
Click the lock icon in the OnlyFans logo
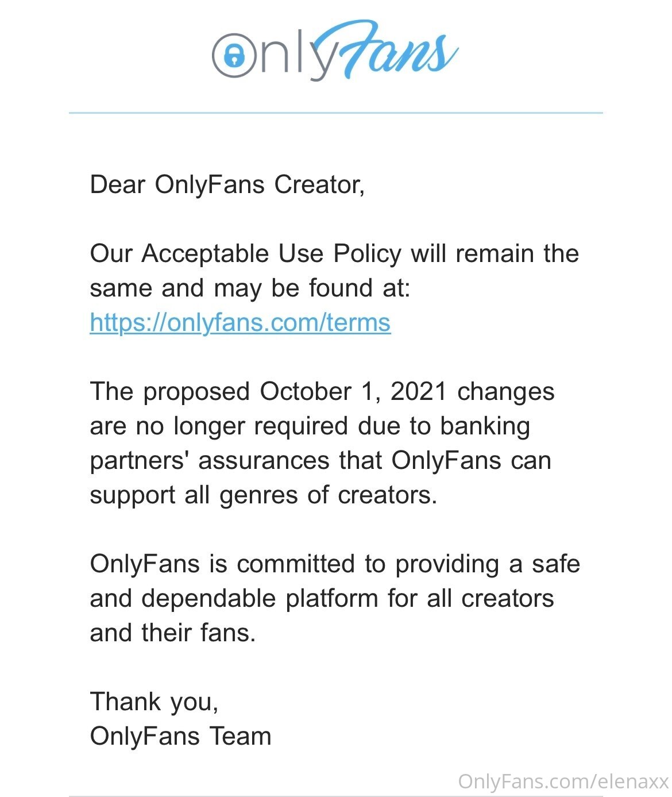(x=234, y=55)
